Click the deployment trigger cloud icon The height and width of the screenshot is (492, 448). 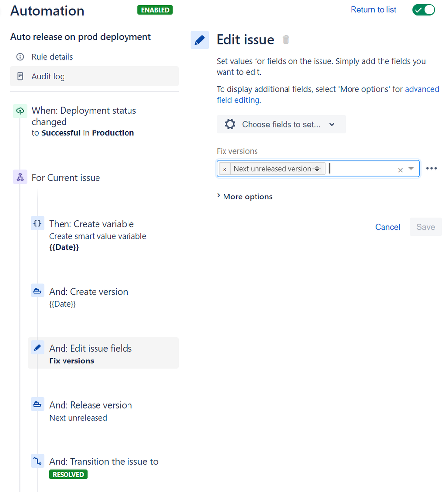(x=20, y=111)
